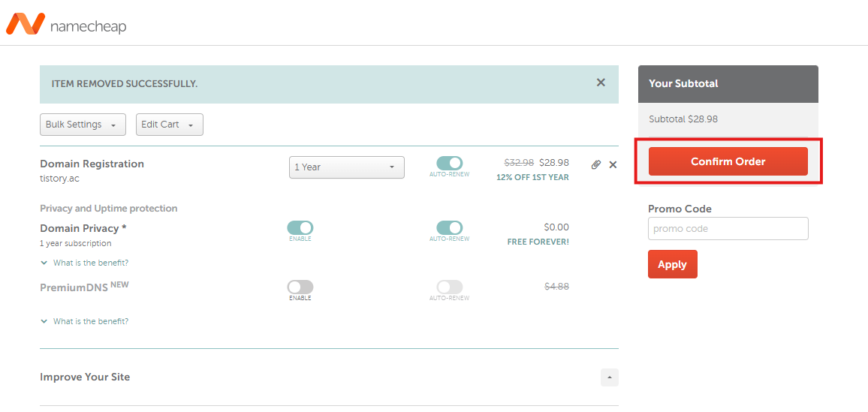Click the $28.98 discounted domain price
The height and width of the screenshot is (412, 868).
[553, 163]
